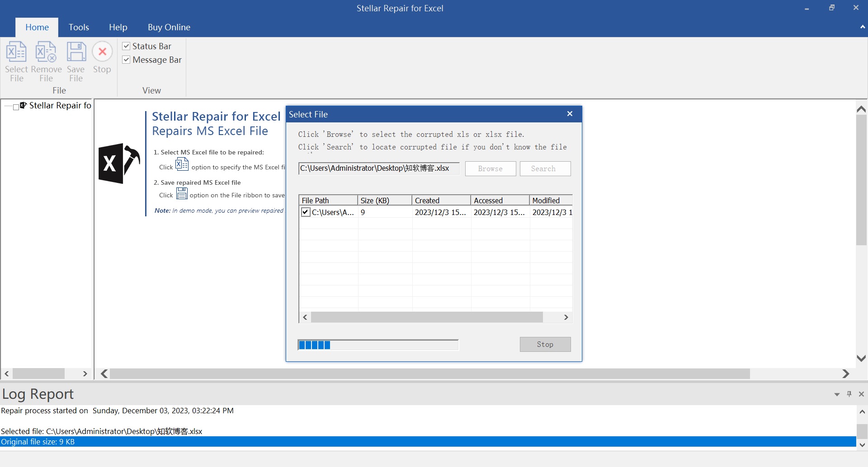Screen dimensions: 868x467
Task: Click the repair progress bar
Action: pos(378,345)
